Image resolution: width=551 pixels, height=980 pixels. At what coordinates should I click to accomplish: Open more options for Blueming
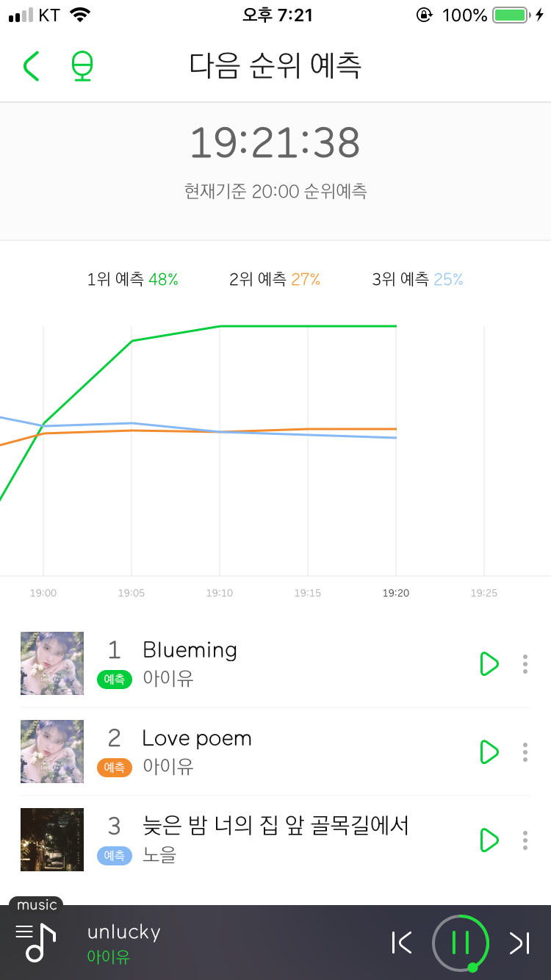(525, 663)
